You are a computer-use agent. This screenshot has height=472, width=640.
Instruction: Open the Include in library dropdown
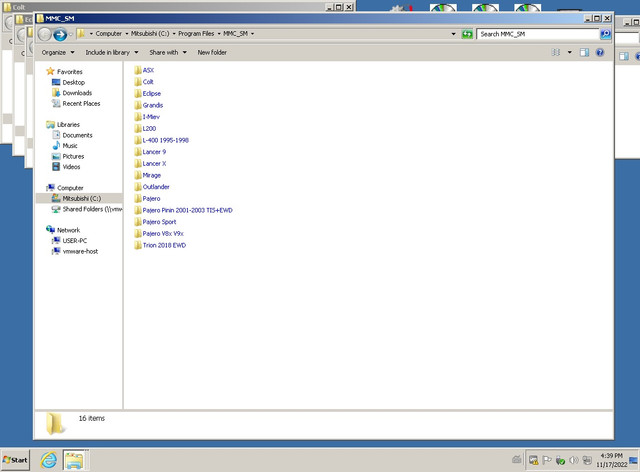(x=111, y=52)
